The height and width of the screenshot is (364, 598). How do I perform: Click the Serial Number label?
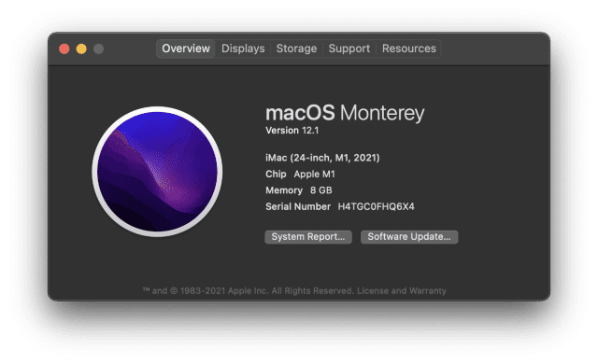(298, 207)
